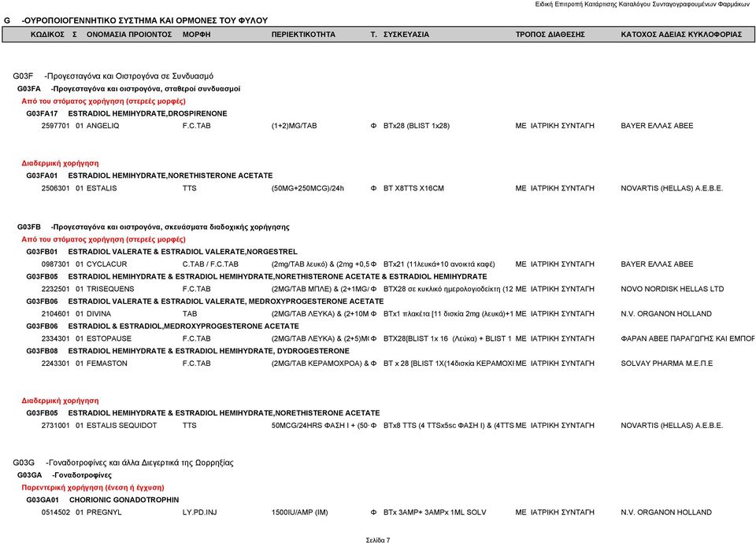Click the code 2731001
This screenshot has width=756, height=543.
pos(55,426)
